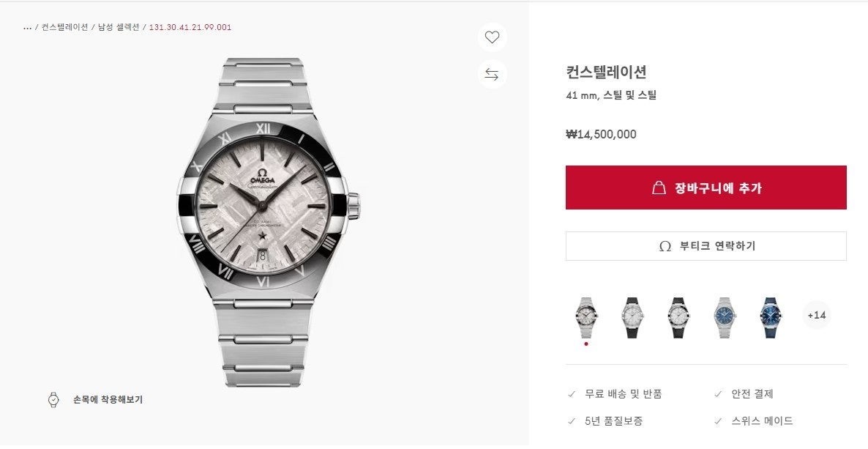Click reference number 131.30.41.21.99.001
This screenshot has height=449, width=868.
[x=190, y=28]
